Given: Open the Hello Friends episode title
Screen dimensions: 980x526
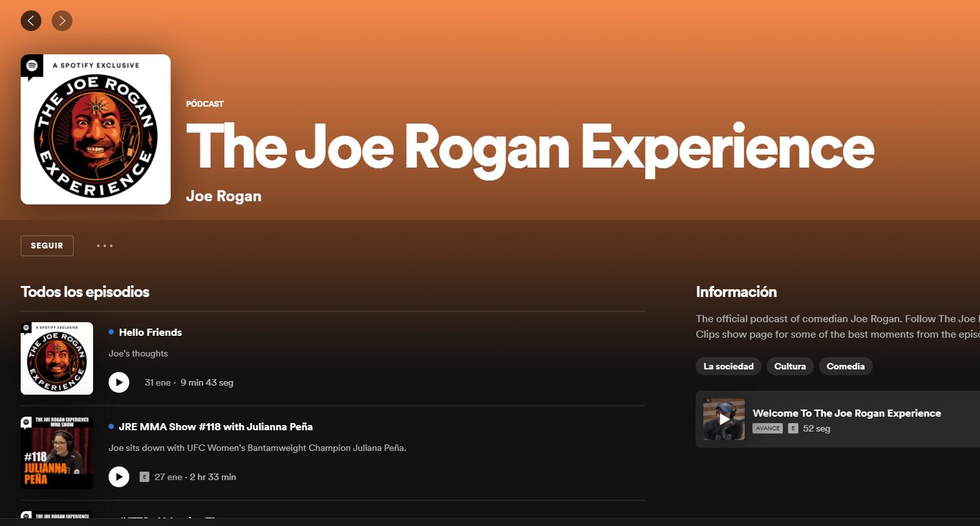Looking at the screenshot, I should point(150,332).
